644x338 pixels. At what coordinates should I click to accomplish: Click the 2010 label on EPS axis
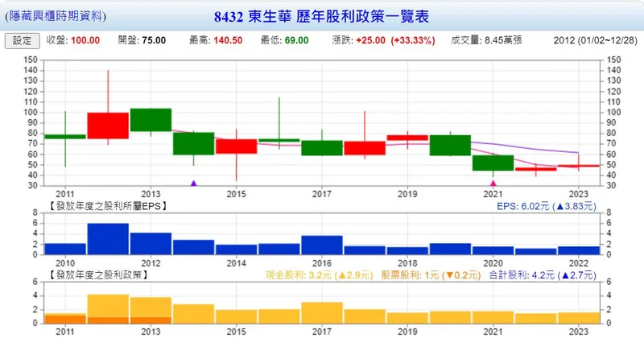65,263
